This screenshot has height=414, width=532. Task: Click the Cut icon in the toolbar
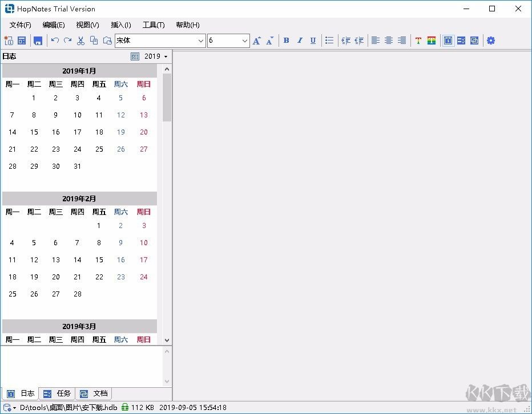(x=80, y=40)
